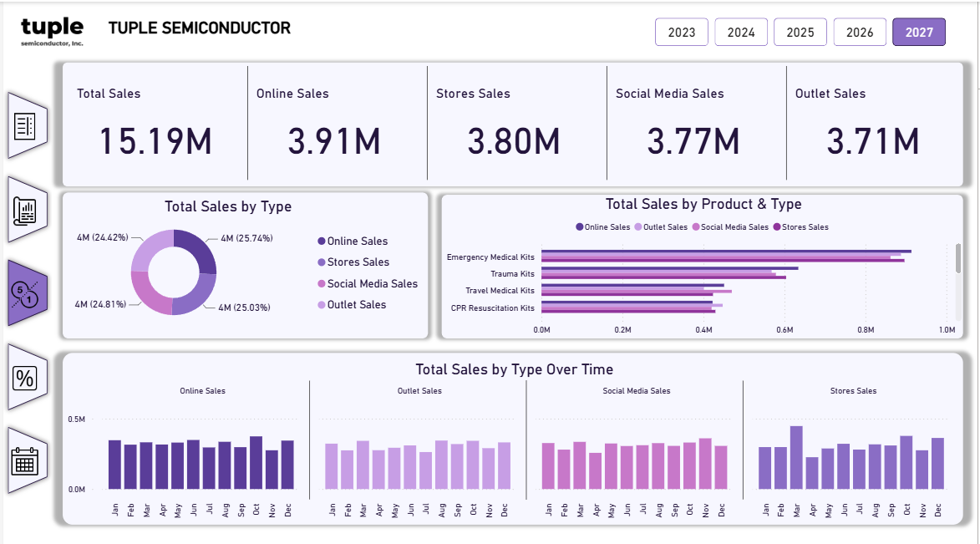Click the Outlet Sales small-multiple header

pyautogui.click(x=419, y=391)
